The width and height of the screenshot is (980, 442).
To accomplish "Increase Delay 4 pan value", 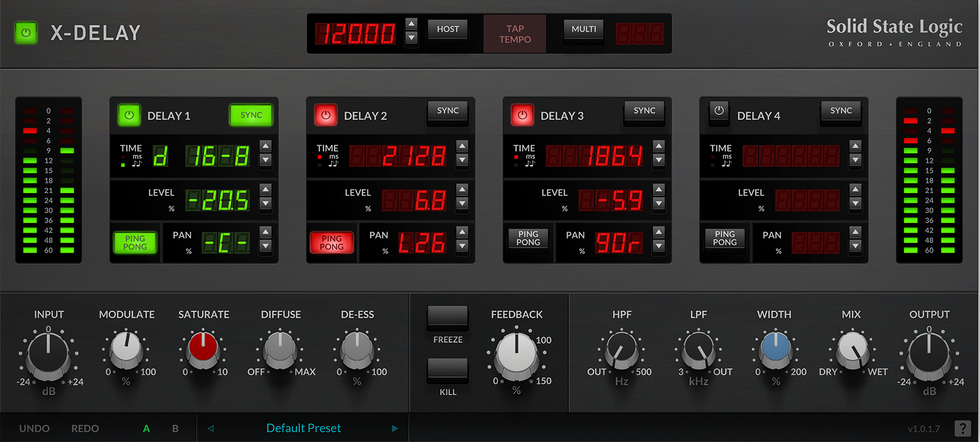I will (x=855, y=232).
